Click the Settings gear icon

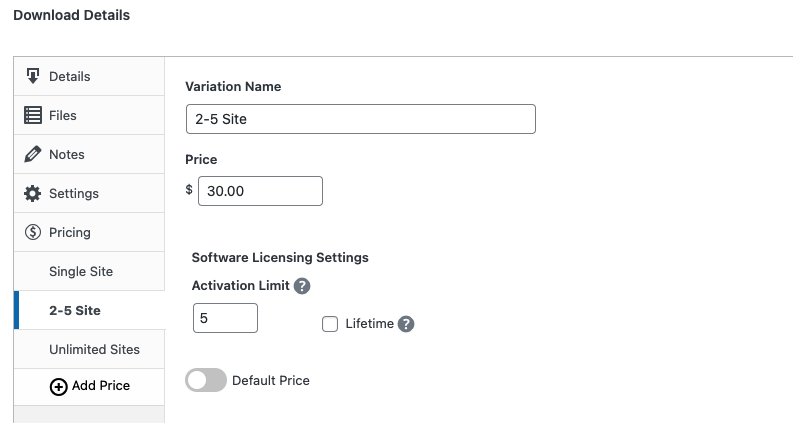(x=32, y=193)
